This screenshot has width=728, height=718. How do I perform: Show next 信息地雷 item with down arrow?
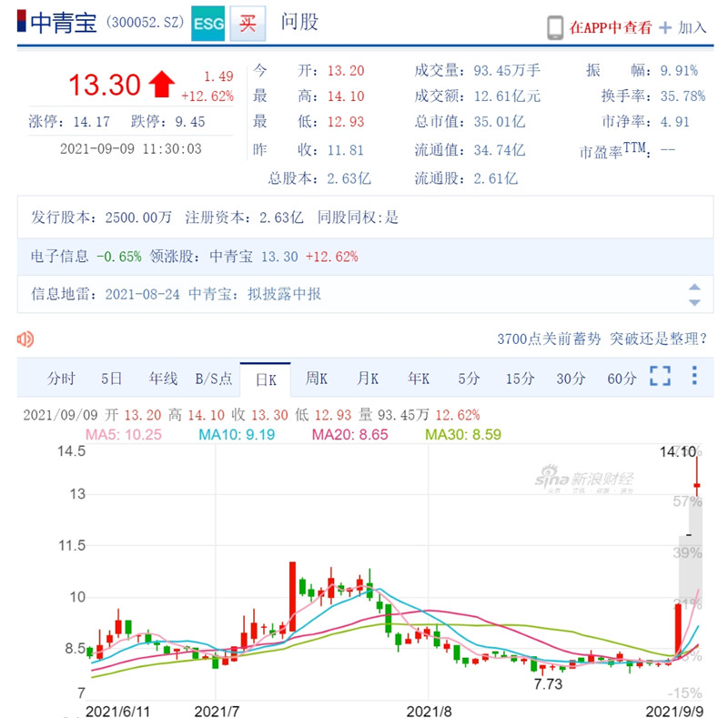(x=694, y=302)
